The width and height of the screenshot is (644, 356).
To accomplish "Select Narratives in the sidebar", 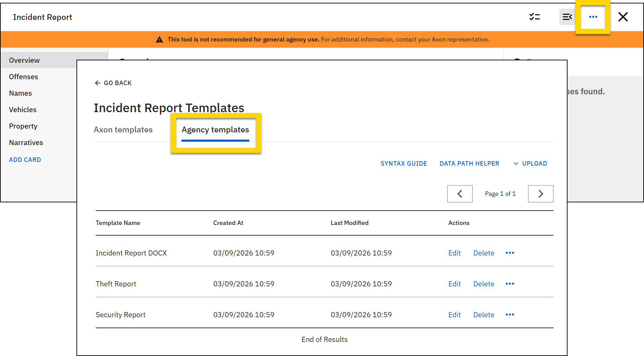I will (26, 143).
